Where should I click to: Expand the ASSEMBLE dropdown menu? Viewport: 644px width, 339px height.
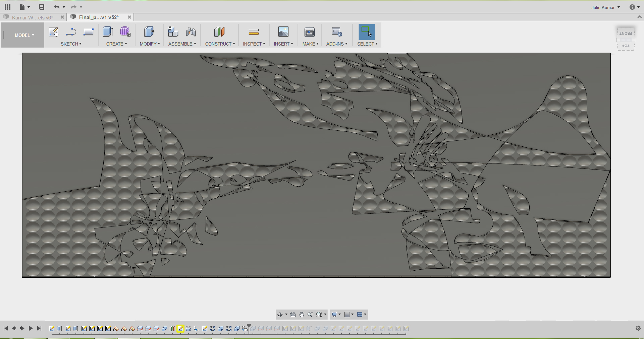pyautogui.click(x=182, y=44)
